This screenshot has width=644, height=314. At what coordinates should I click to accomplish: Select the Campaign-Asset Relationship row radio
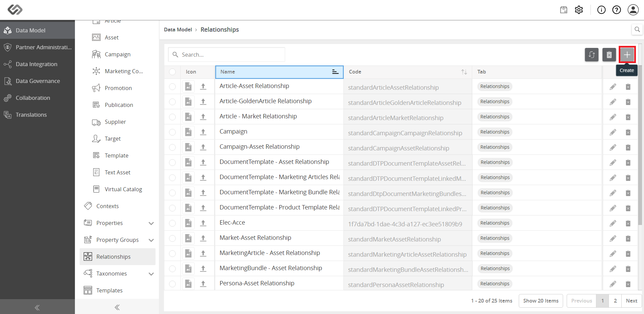coord(172,147)
